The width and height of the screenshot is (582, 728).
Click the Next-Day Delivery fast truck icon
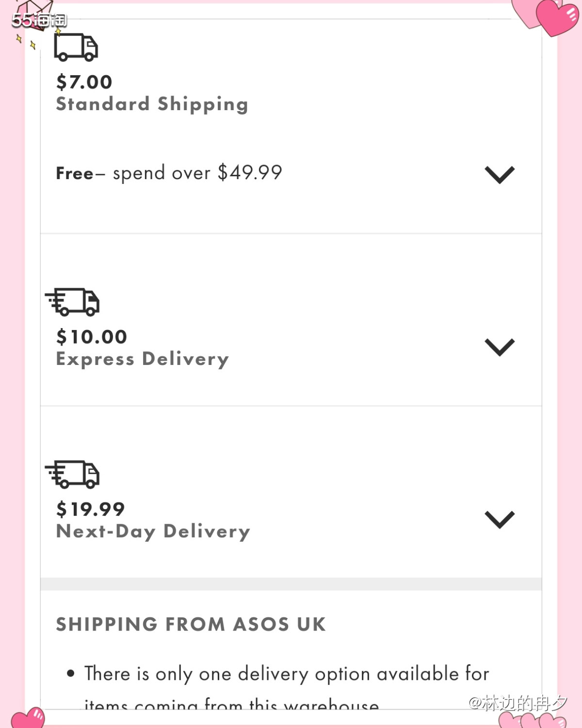[x=72, y=474]
